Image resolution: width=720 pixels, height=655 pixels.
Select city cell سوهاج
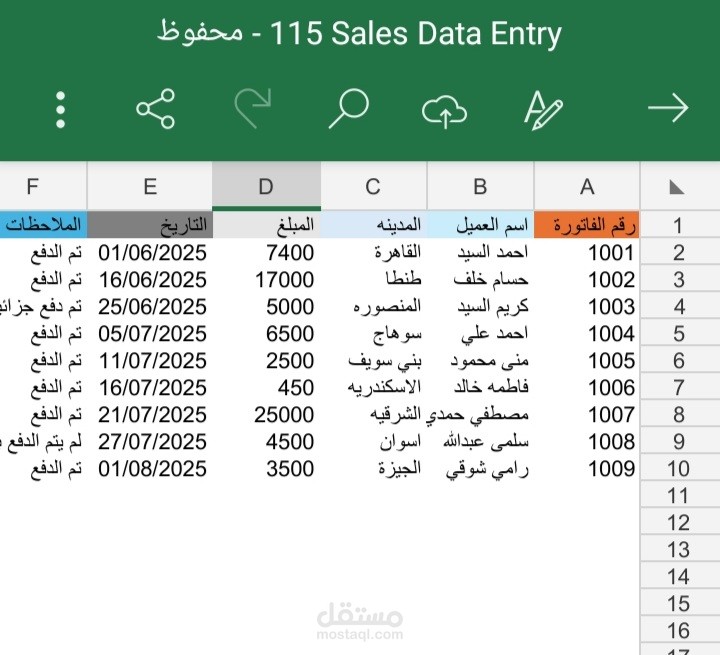[x=374, y=333]
